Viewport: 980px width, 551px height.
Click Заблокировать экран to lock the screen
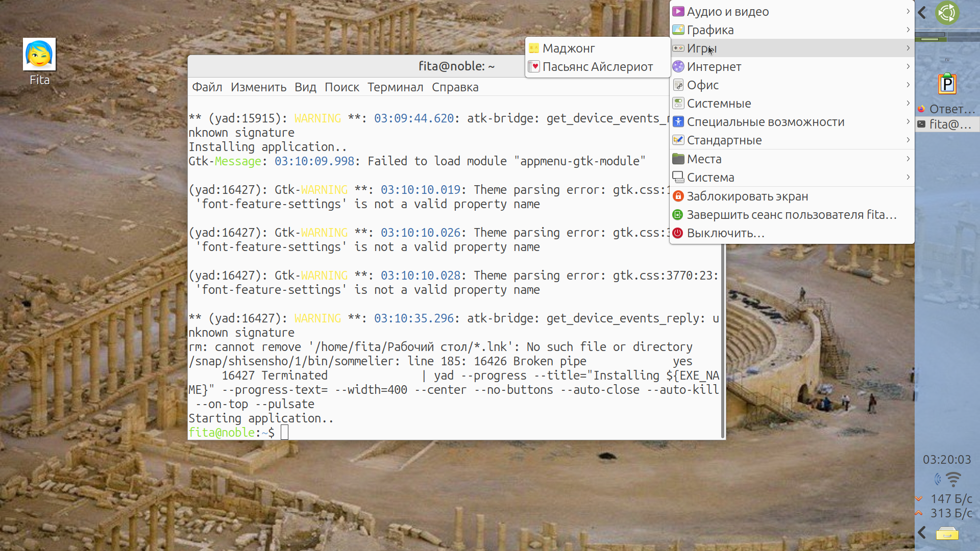[x=747, y=196]
